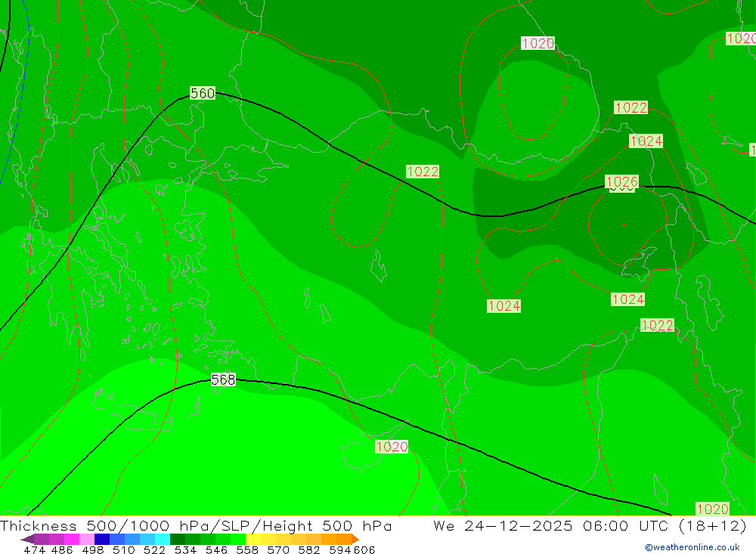Viewport: 756px width, 554px height.
Task: Click the legend value 486
Action: [x=62, y=549]
